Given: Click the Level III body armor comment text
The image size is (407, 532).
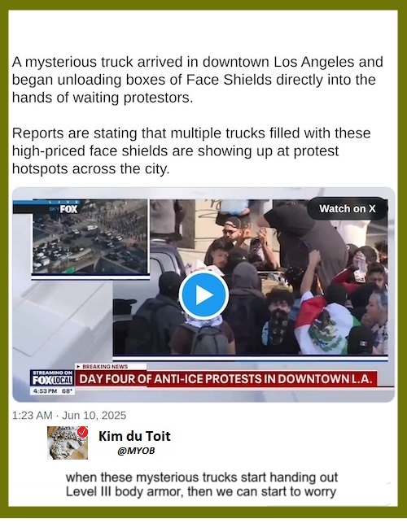Looking at the screenshot, I should pyautogui.click(x=201, y=484).
